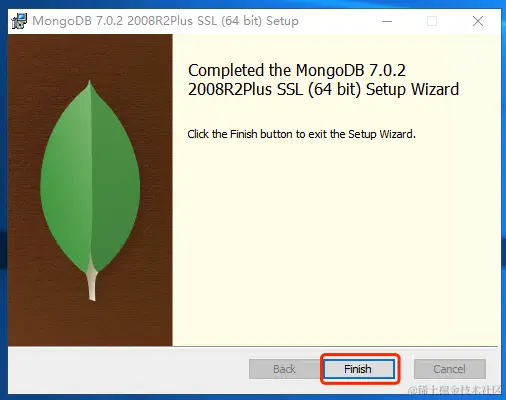506x400 pixels.
Task: Open the installer icon system menu
Action: (19, 21)
